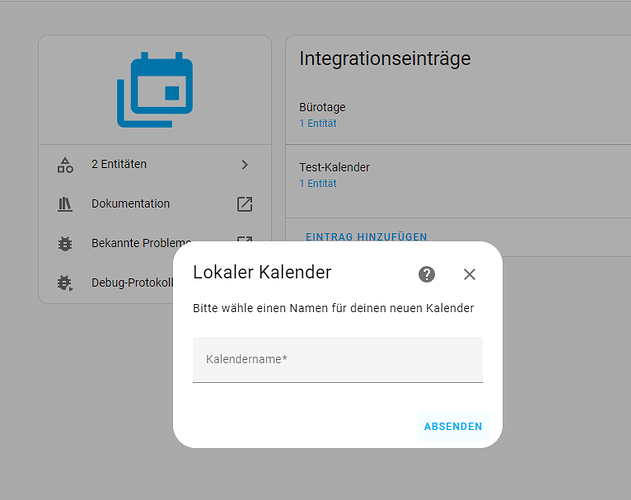631x500 pixels.
Task: Open Dokumentation external link icon
Action: pos(245,204)
